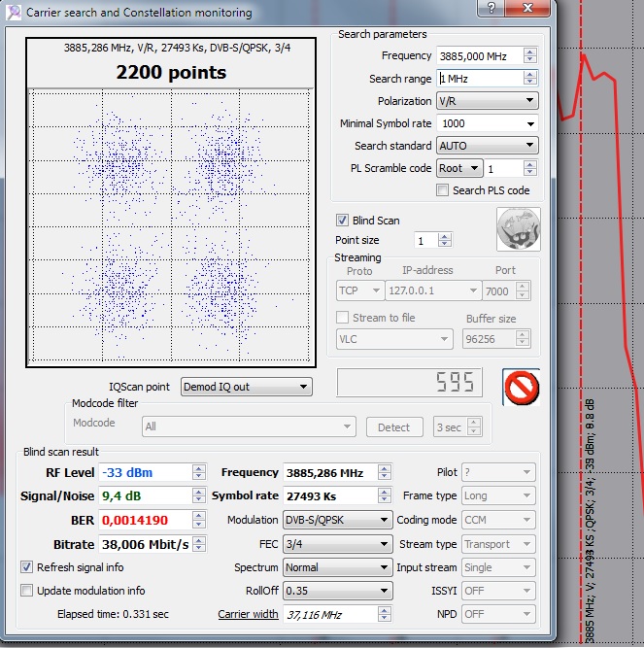Open the Modulation DVB-S/QPSK dropdown

tap(337, 520)
